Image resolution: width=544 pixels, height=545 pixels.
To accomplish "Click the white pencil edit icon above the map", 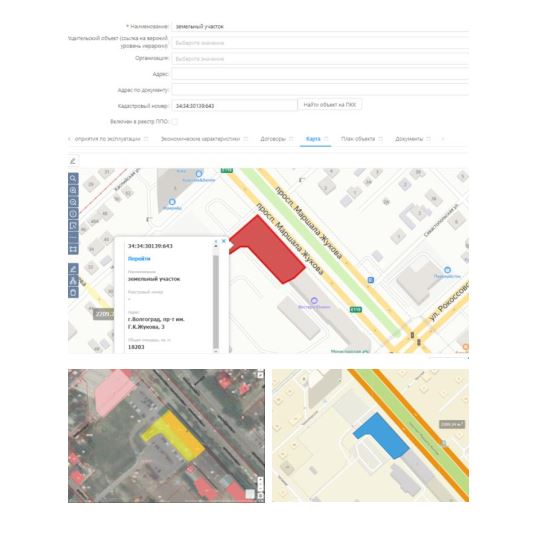I will (73, 161).
